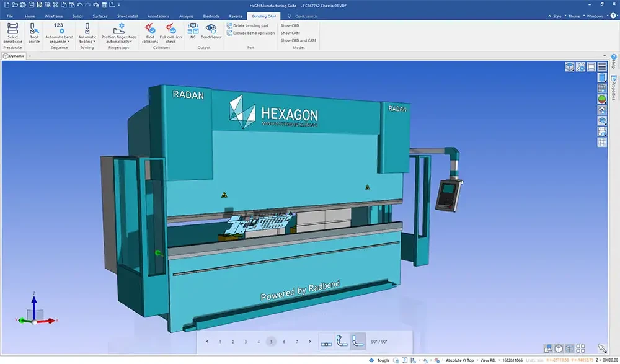620x364 pixels.
Task: Click the Cut scissors icon in quick access toolbar
Action: pos(55,5)
